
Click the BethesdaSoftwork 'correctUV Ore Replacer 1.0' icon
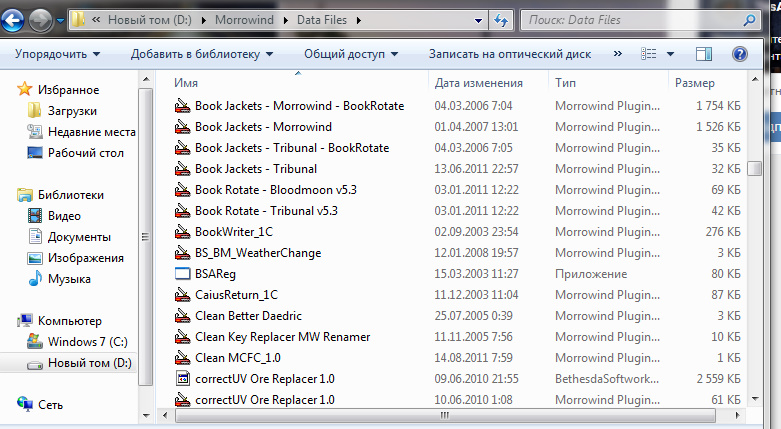click(183, 378)
